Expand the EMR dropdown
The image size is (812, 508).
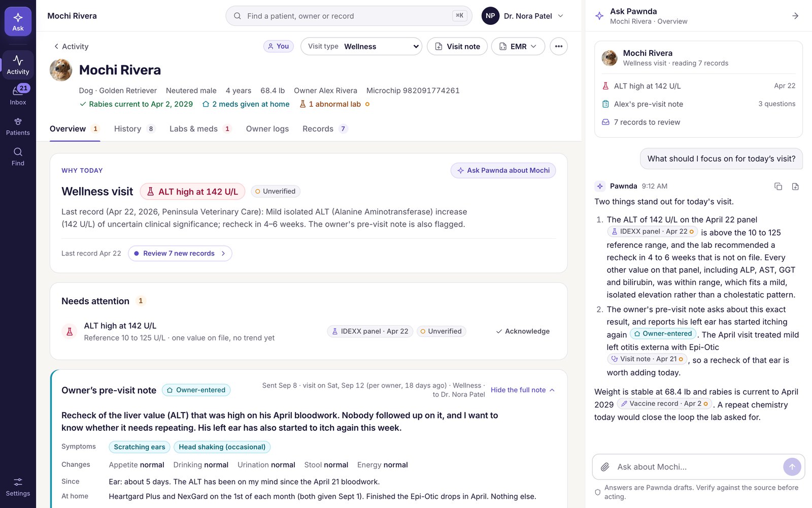pos(518,46)
